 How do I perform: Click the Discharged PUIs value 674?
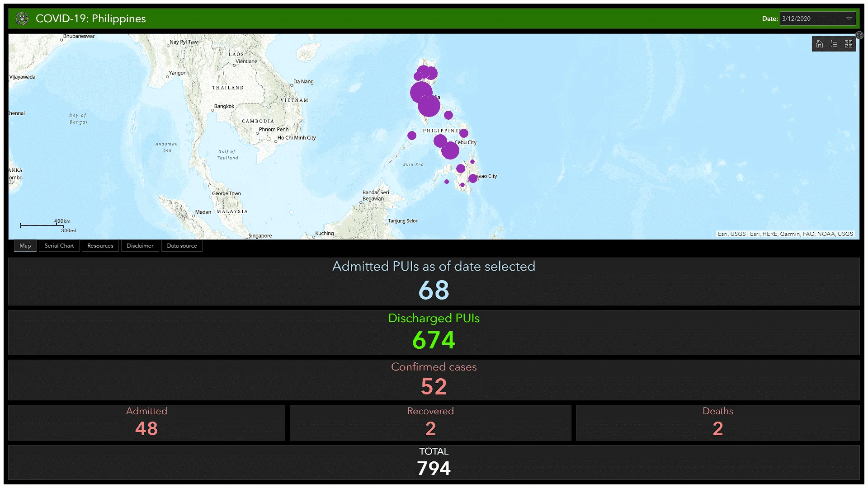434,340
